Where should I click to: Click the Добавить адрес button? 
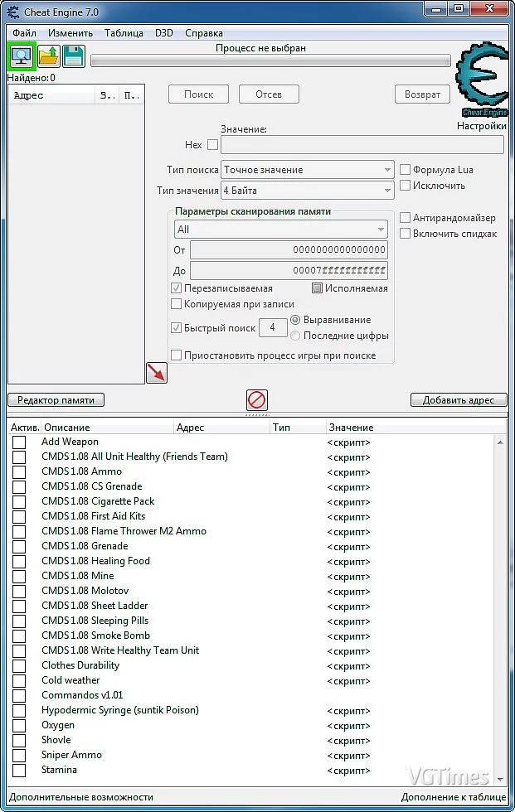pos(459,399)
